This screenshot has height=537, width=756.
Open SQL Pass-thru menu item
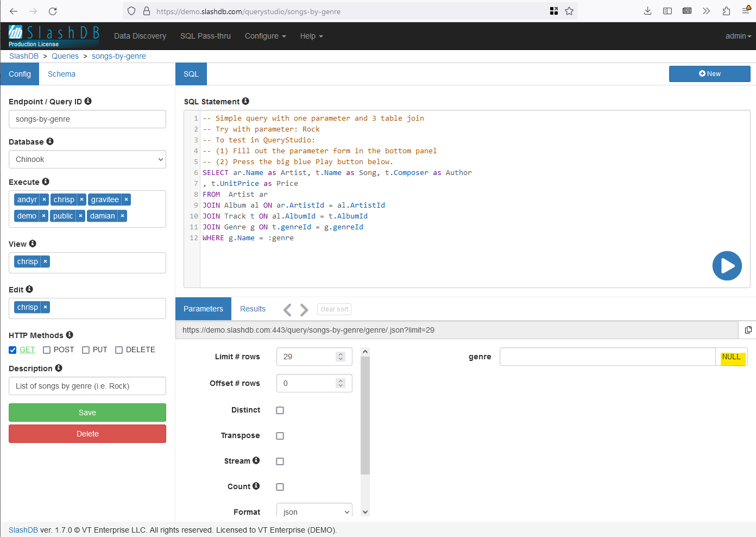tap(205, 36)
